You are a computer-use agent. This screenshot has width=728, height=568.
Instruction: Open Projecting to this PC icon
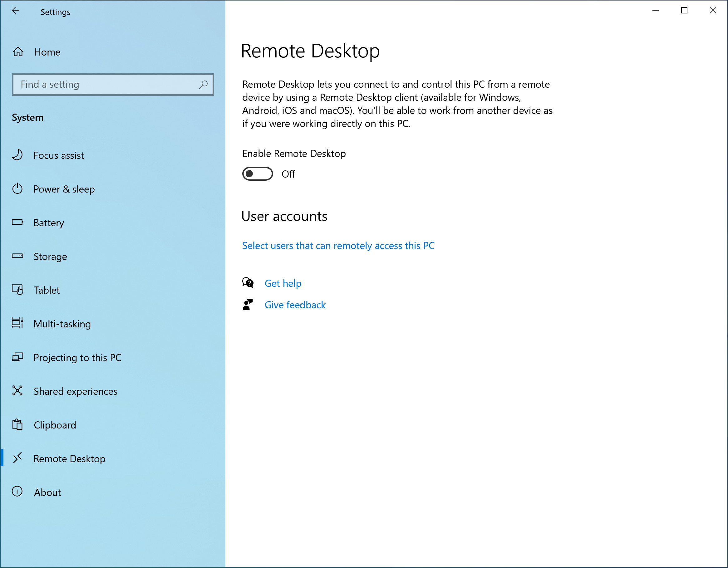point(18,357)
